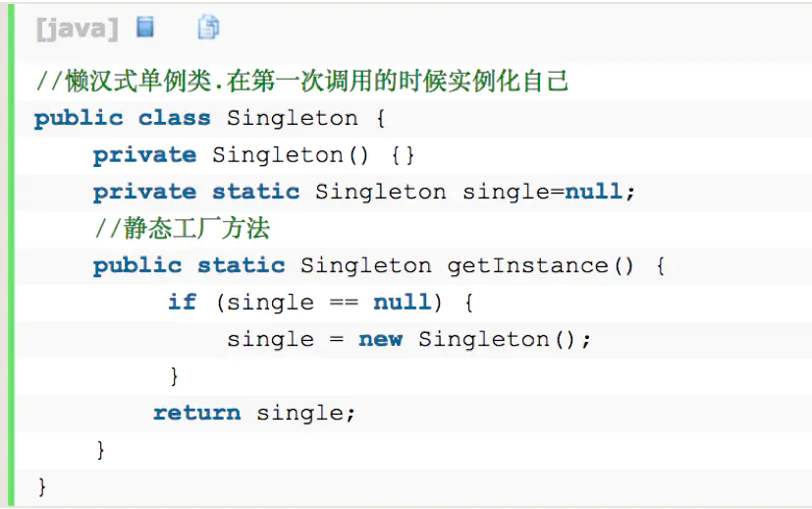Click the private Singleton() constructor line
The image size is (812, 509).
[253, 155]
